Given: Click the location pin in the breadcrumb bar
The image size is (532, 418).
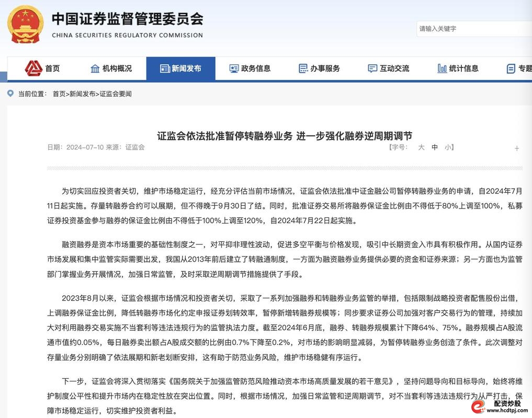Looking at the screenshot, I should pyautogui.click(x=9, y=94).
